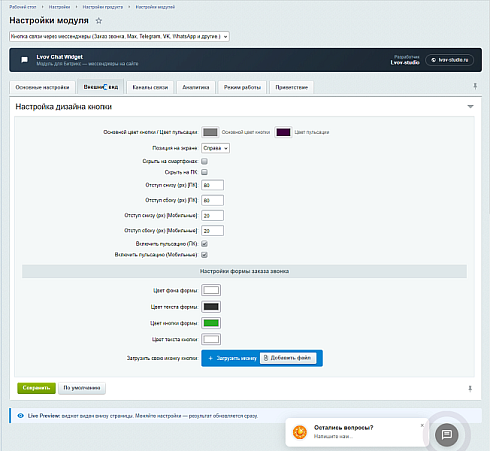Click the chat bubble icon in Lvov Chat Widget banner
490x451 pixels.
pos(24,60)
